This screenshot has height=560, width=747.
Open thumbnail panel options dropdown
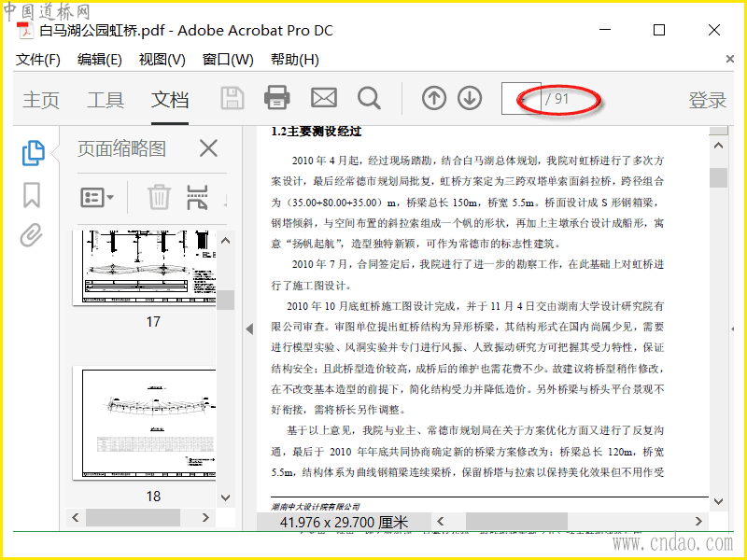coord(97,197)
